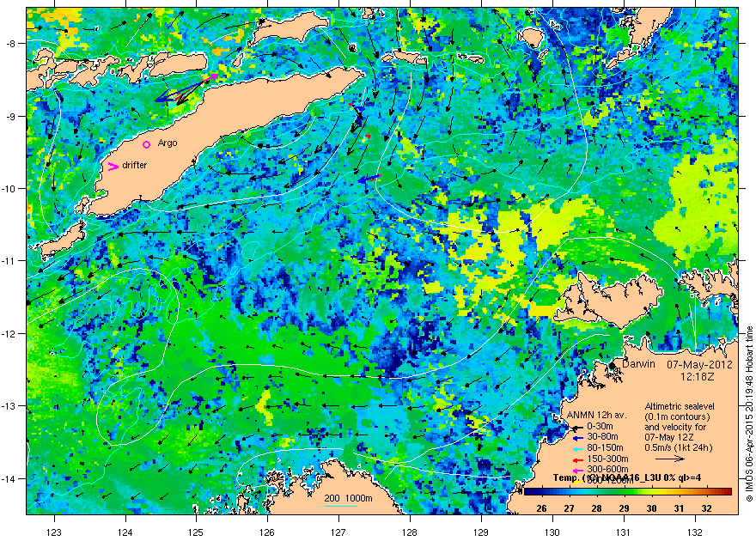
Task: Click the longitude label 125
Action: (x=196, y=532)
